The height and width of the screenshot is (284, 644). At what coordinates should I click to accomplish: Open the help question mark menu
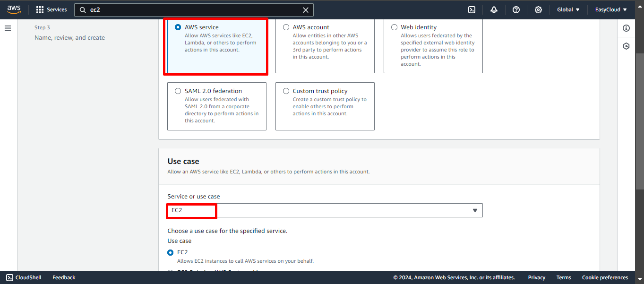516,9
